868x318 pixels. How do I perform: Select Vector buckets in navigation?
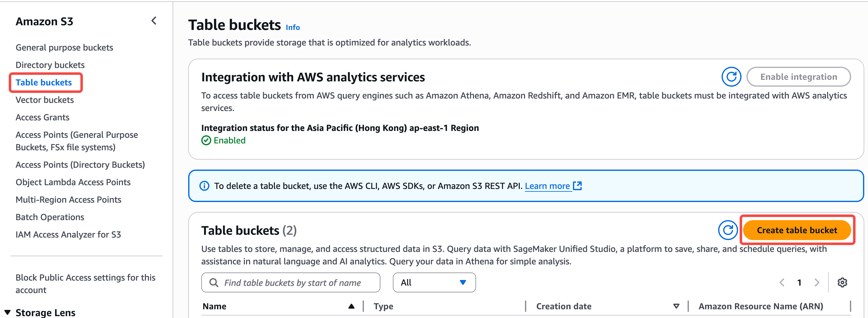[x=45, y=100]
